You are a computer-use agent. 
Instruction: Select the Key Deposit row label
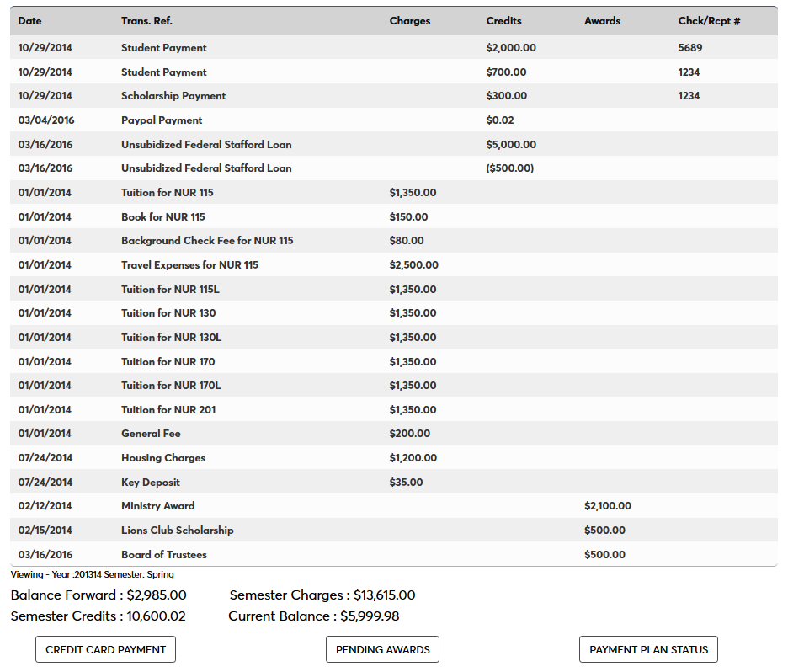coord(151,483)
